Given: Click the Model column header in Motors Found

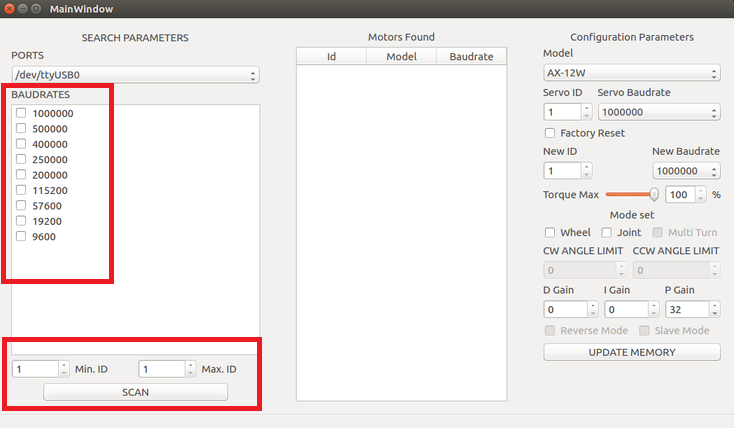Looking at the screenshot, I should tap(401, 57).
